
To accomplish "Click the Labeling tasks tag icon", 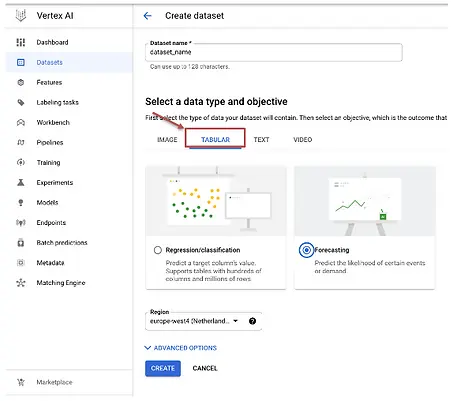I will 21,102.
